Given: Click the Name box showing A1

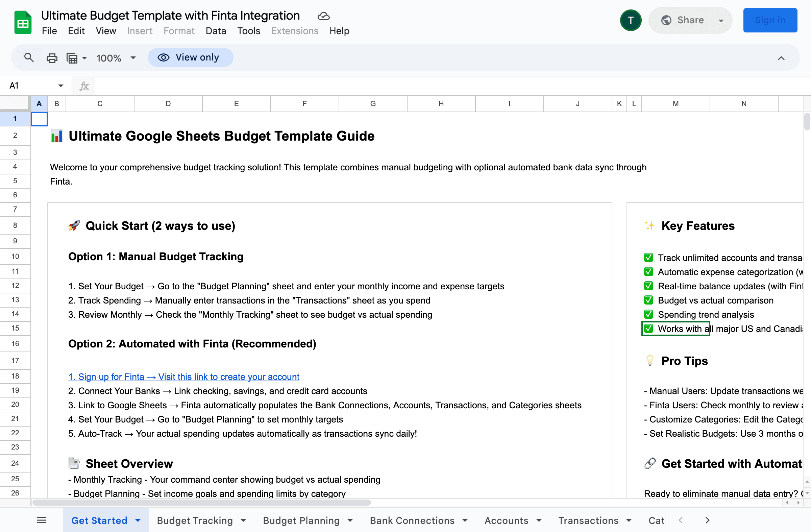Looking at the screenshot, I should (x=31, y=86).
